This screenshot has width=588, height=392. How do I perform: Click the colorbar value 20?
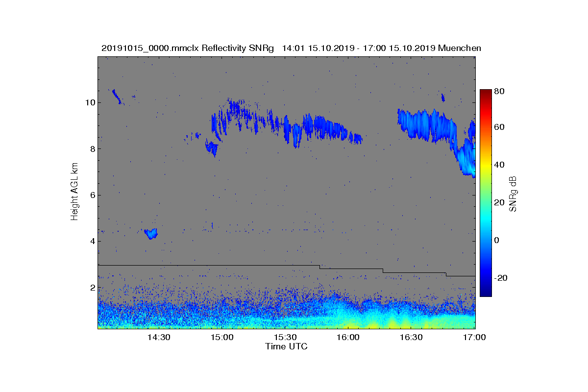500,202
